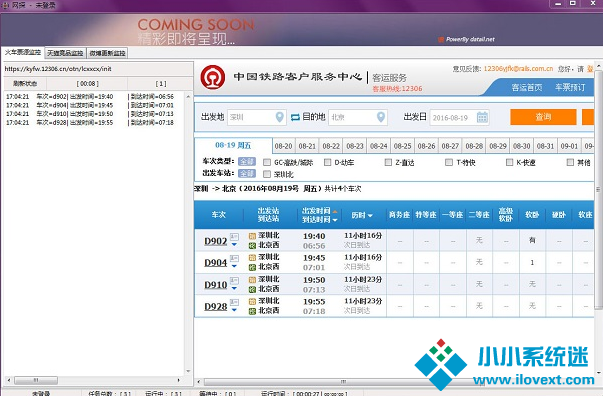603x396 pixels.
Task: Check the K-快速 train type box
Action: click(x=510, y=162)
